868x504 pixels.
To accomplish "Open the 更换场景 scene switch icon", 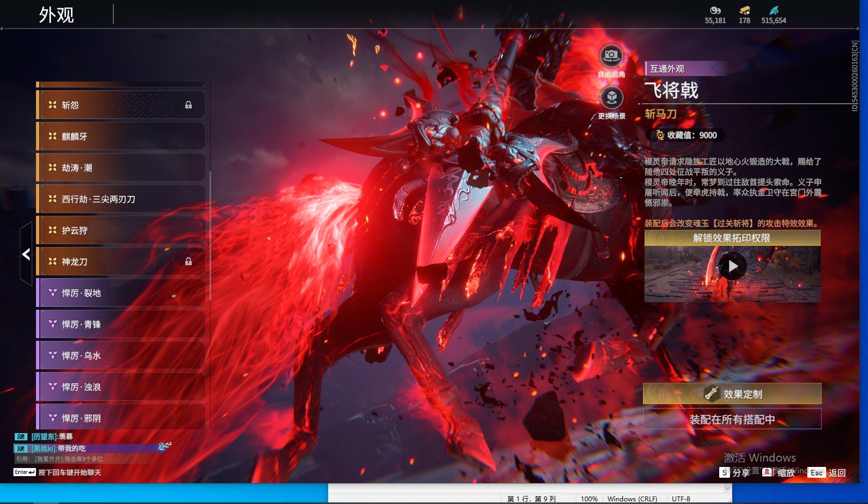I will pyautogui.click(x=611, y=98).
